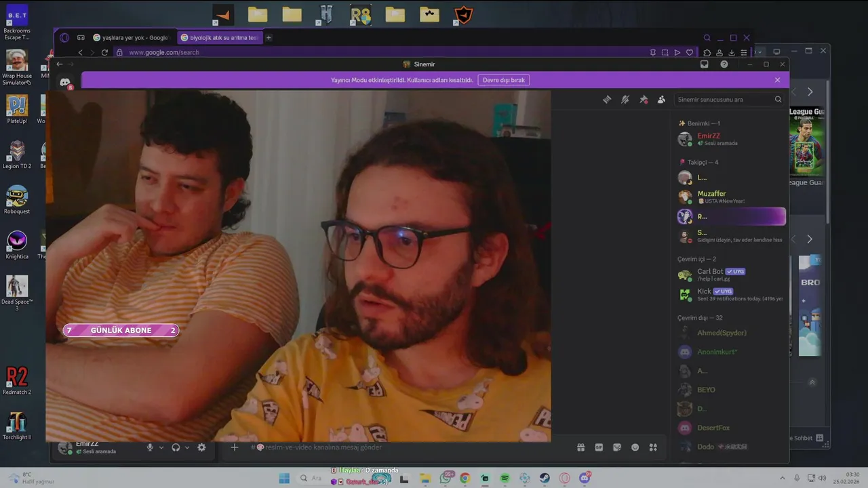Open apps launcher icon in message bar
The image size is (868, 488).
[x=653, y=447]
